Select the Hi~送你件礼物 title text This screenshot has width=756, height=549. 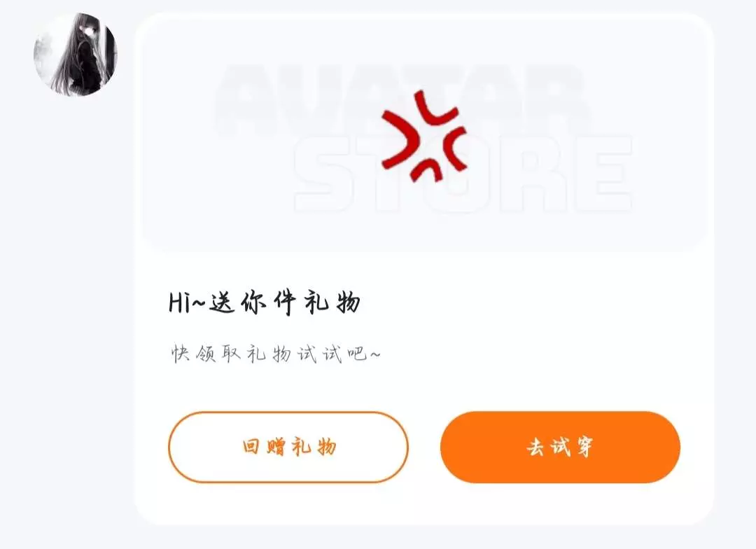265,303
